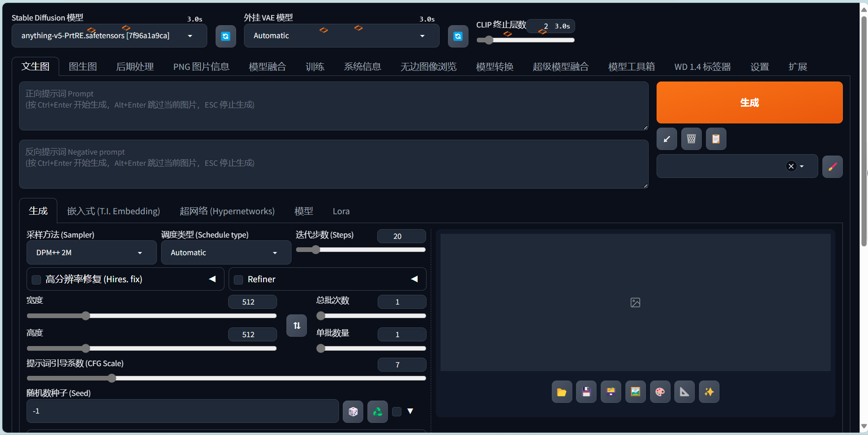This screenshot has width=868, height=435.
Task: Save images to a zip archive
Action: click(611, 392)
